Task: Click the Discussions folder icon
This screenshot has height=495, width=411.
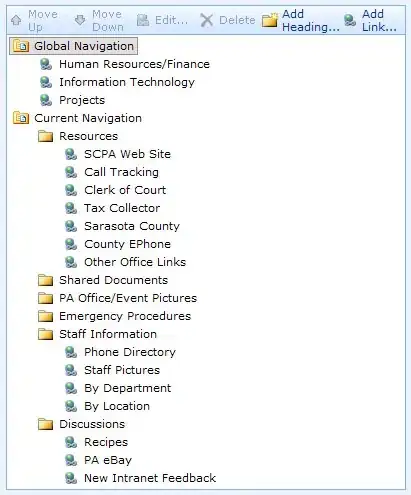Action: point(46,424)
